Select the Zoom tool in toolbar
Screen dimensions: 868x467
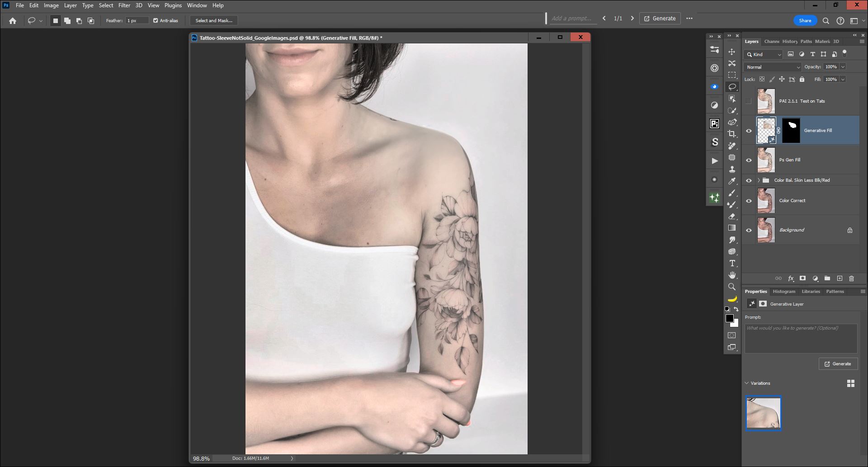point(732,287)
